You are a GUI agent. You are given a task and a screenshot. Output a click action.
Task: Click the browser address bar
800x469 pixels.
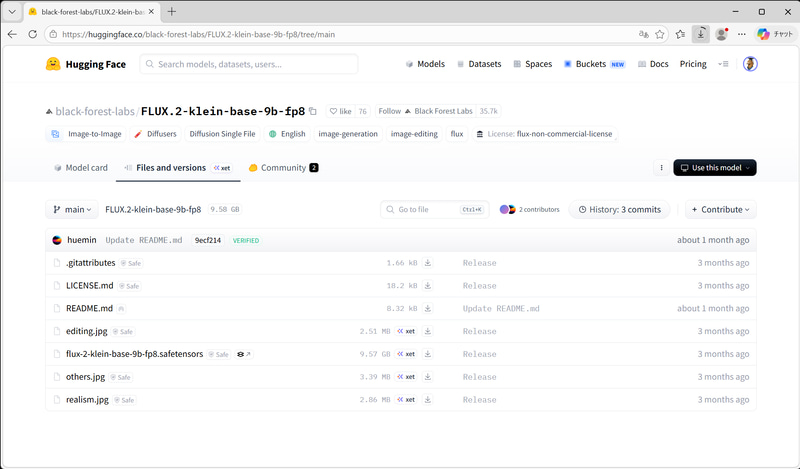coord(347,34)
